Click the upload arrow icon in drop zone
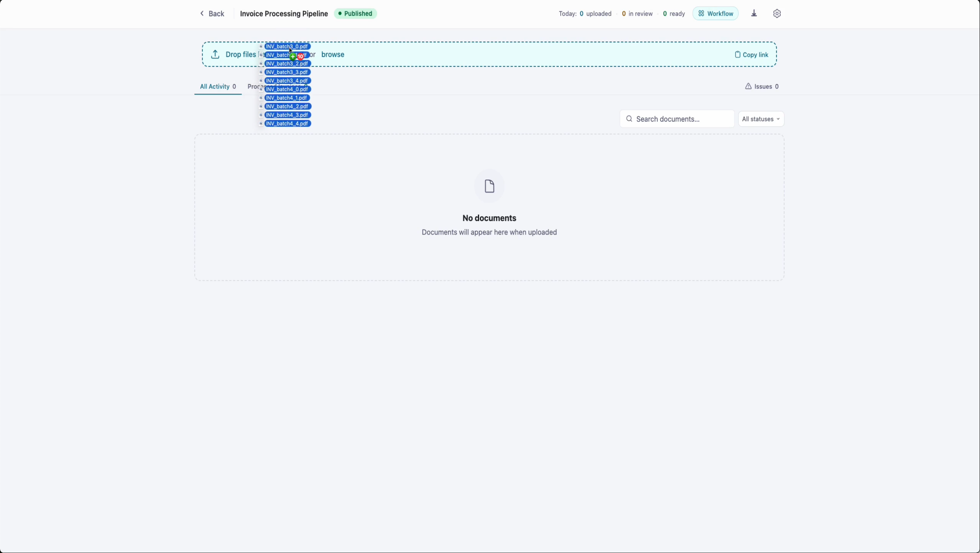 click(x=215, y=54)
